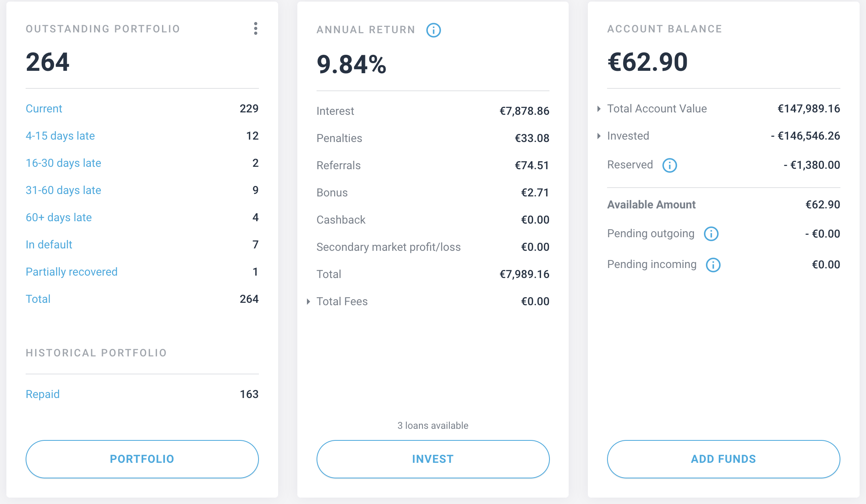Click the Pending incoming info icon

pyautogui.click(x=713, y=265)
